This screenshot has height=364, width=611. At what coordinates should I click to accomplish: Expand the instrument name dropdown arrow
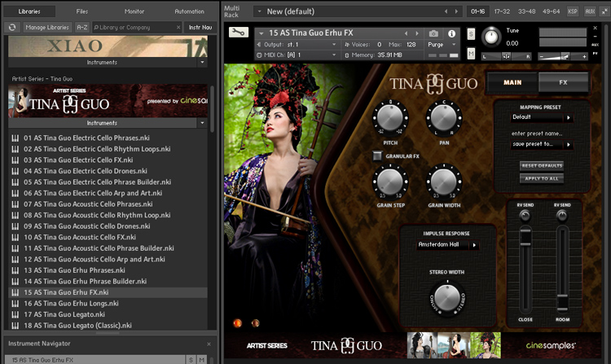tap(262, 33)
